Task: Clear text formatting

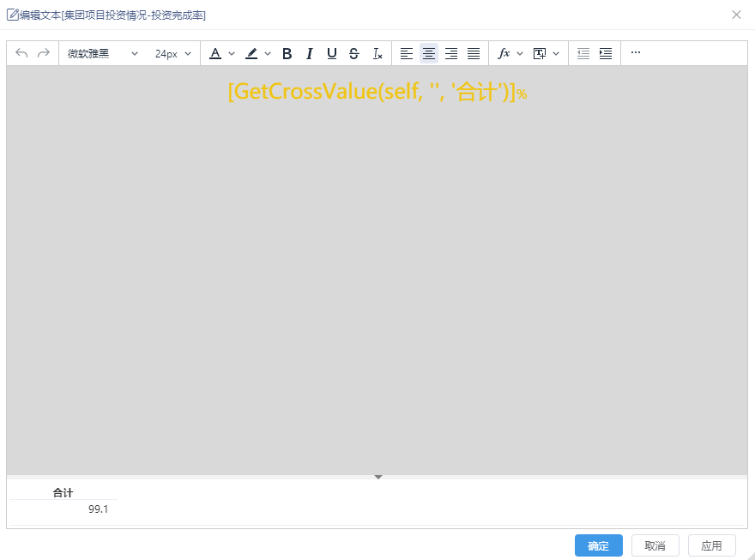Action: point(377,53)
